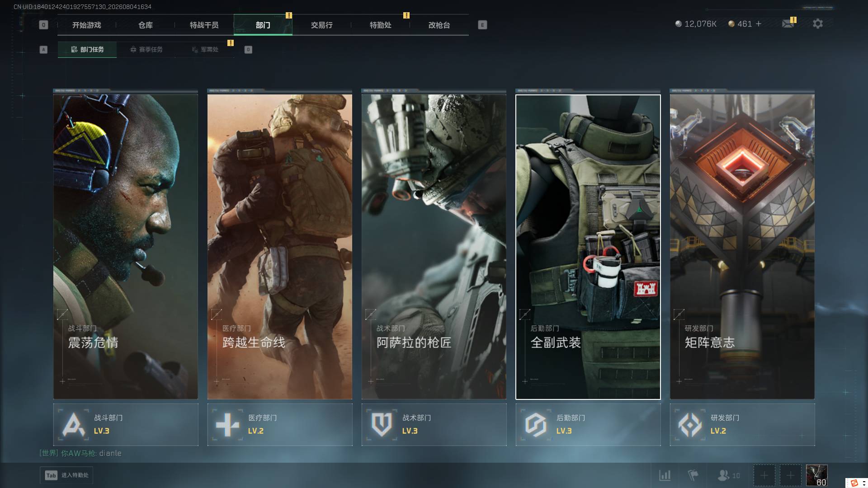This screenshot has width=868, height=488.
Task: Click the Sogou input method tray icon
Action: pos(854,483)
